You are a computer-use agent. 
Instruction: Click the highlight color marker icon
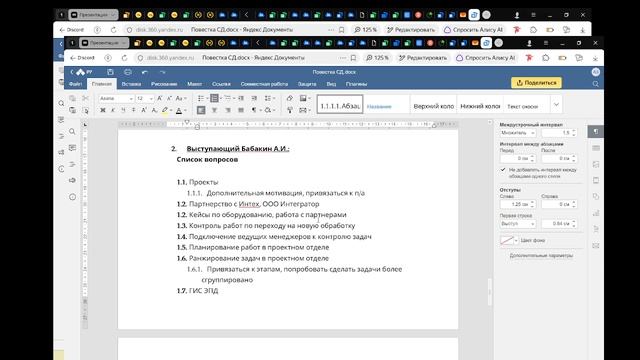(x=165, y=110)
